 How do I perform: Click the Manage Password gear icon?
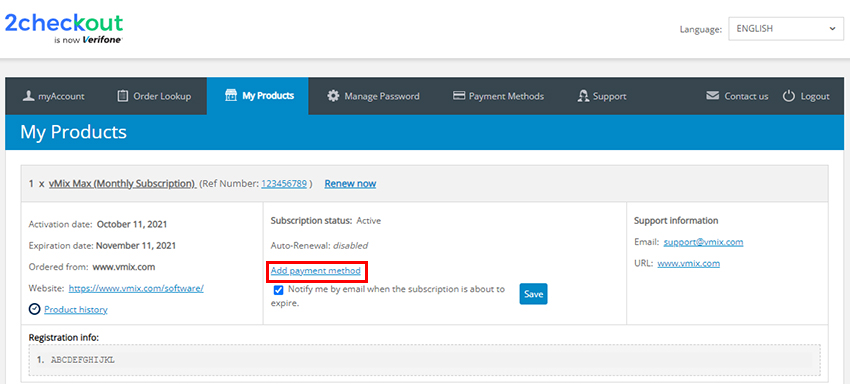[x=333, y=96]
